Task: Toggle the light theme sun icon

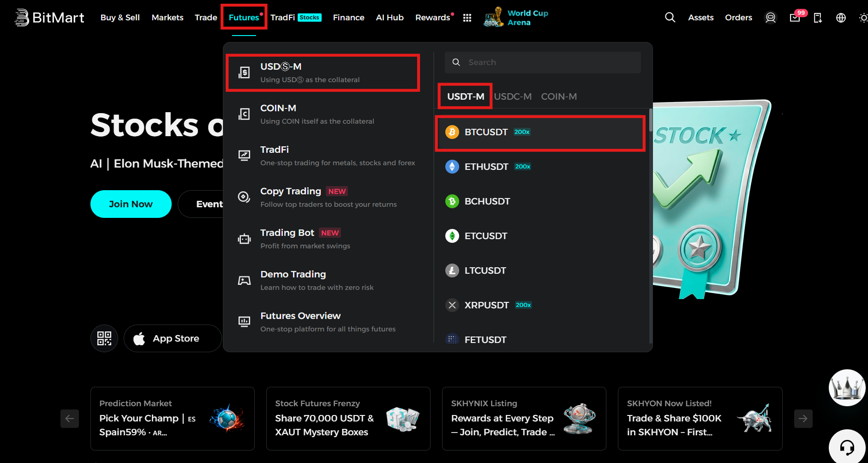Action: [863, 18]
